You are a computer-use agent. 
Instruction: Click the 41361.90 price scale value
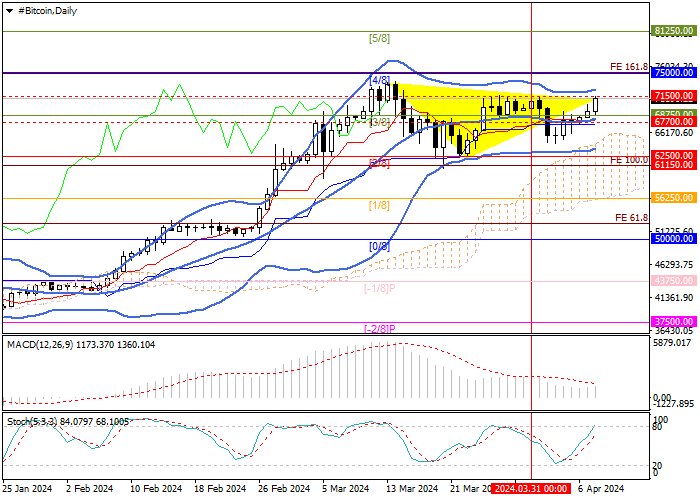pyautogui.click(x=674, y=297)
